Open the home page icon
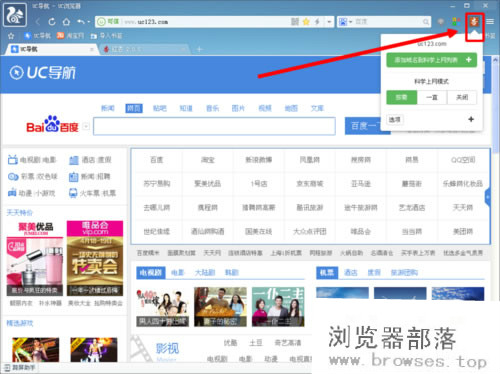This screenshot has width=500, height=374. [x=66, y=22]
